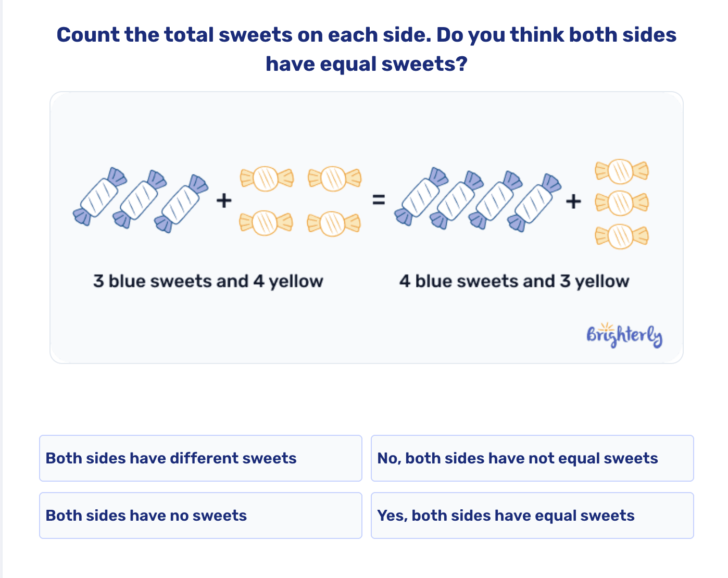
Task: Click the '3 blue sweets and 4 yellow' caption
Action: click(x=208, y=281)
